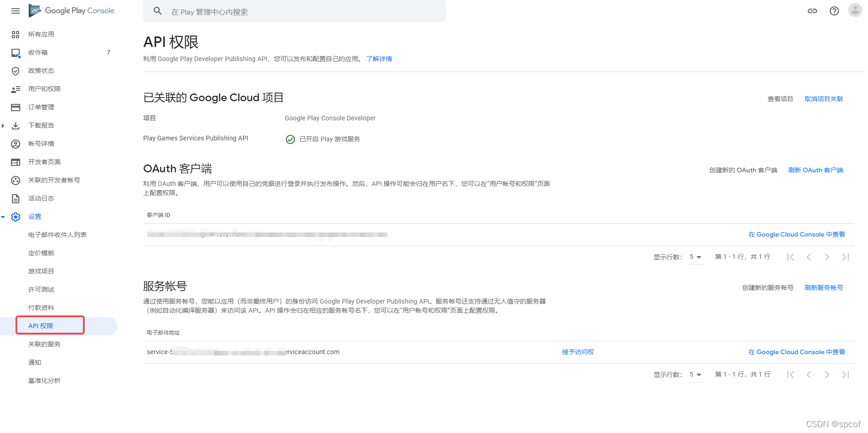This screenshot has width=868, height=433.
Task: Select 关联的服务 under 设置
Action: (x=44, y=344)
